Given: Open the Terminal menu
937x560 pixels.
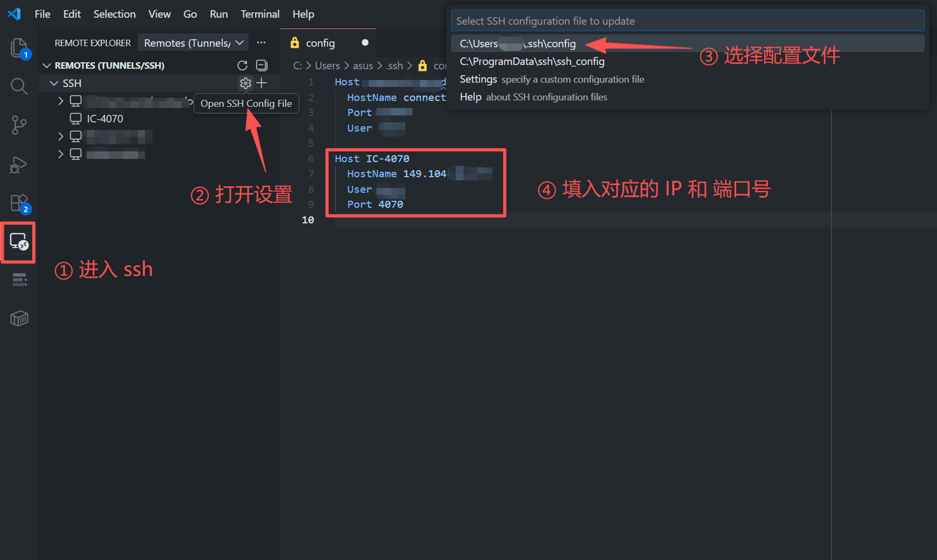Looking at the screenshot, I should 260,14.
